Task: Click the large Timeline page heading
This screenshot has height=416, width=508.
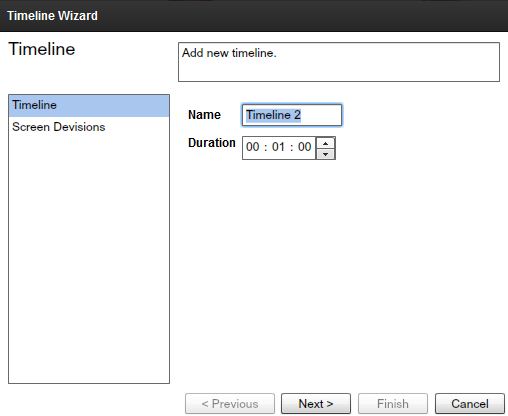Action: click(42, 49)
